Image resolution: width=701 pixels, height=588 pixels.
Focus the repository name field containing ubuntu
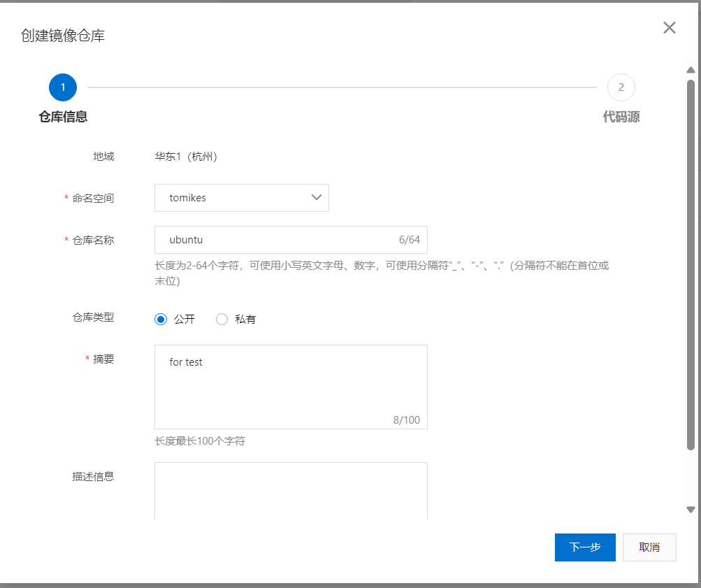(291, 240)
